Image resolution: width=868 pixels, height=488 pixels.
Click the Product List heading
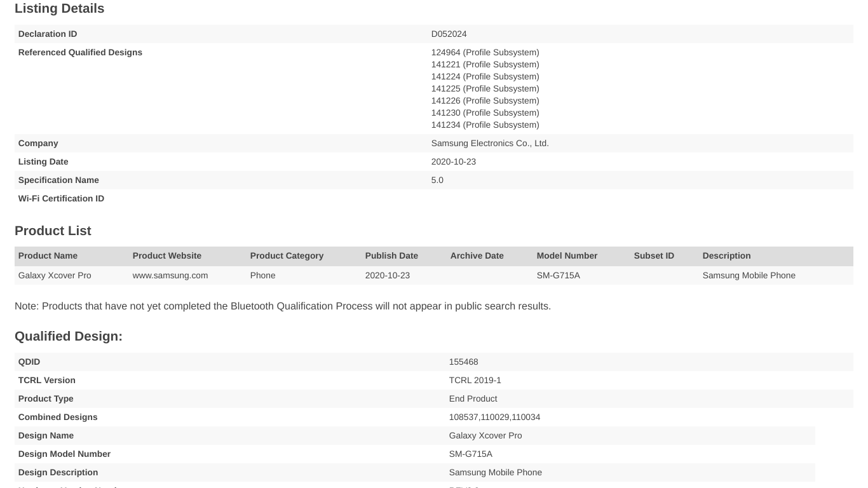53,231
